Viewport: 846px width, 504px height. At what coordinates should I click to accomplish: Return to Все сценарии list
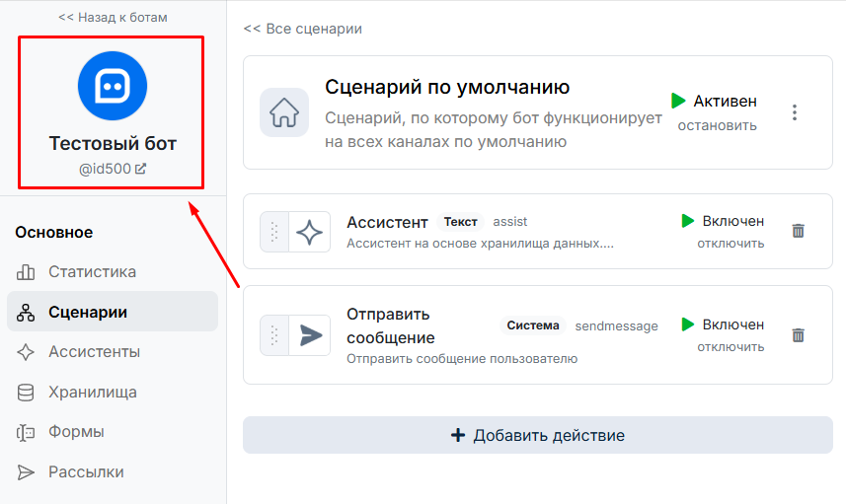[x=303, y=29]
